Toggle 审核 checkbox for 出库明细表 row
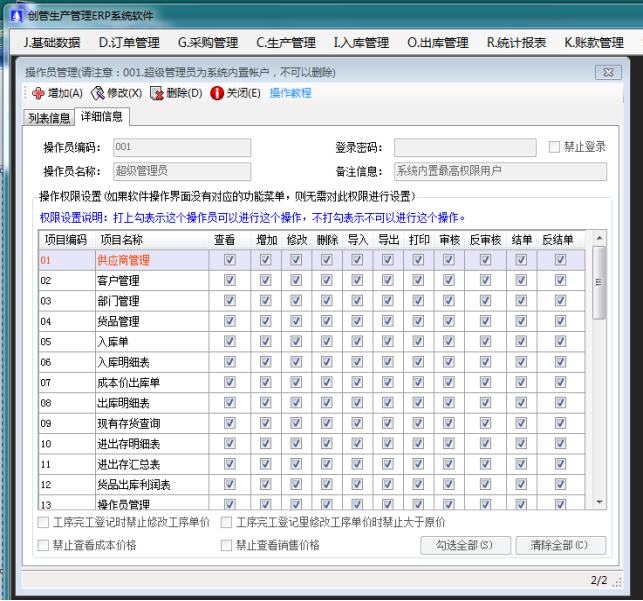The width and height of the screenshot is (643, 601). (449, 403)
